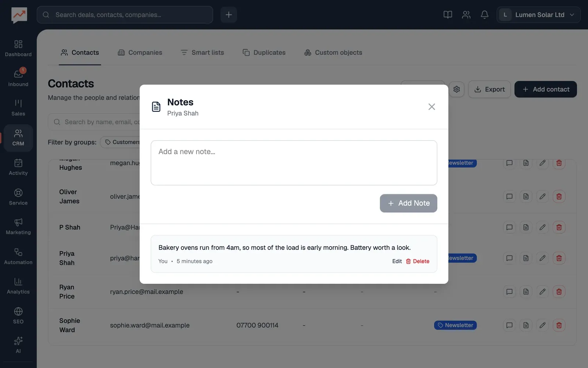Open the Activity calendar section
The width and height of the screenshot is (588, 368).
[x=18, y=167]
